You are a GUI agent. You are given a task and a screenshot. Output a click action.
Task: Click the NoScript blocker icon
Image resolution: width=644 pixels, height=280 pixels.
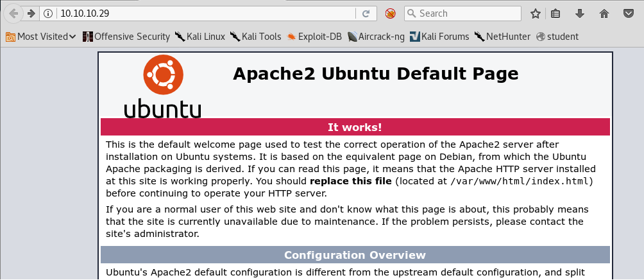(x=390, y=13)
